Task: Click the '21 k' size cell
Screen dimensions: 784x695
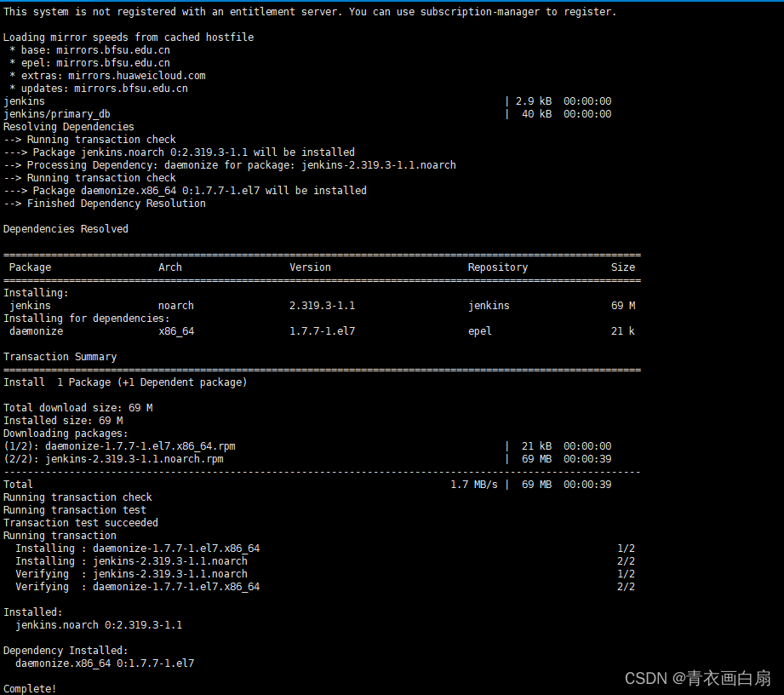Action: pos(623,331)
